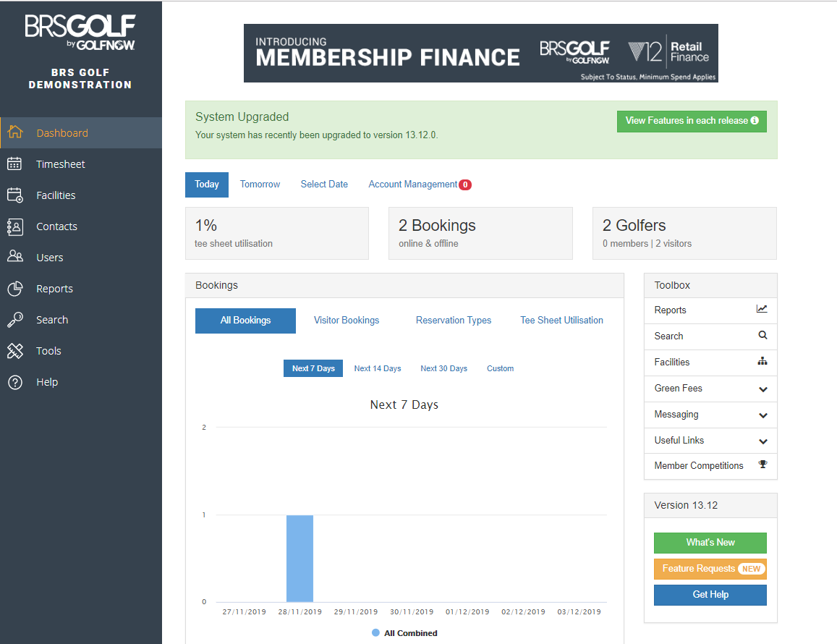Click the trophy icon beside Member Competitions

click(x=762, y=465)
